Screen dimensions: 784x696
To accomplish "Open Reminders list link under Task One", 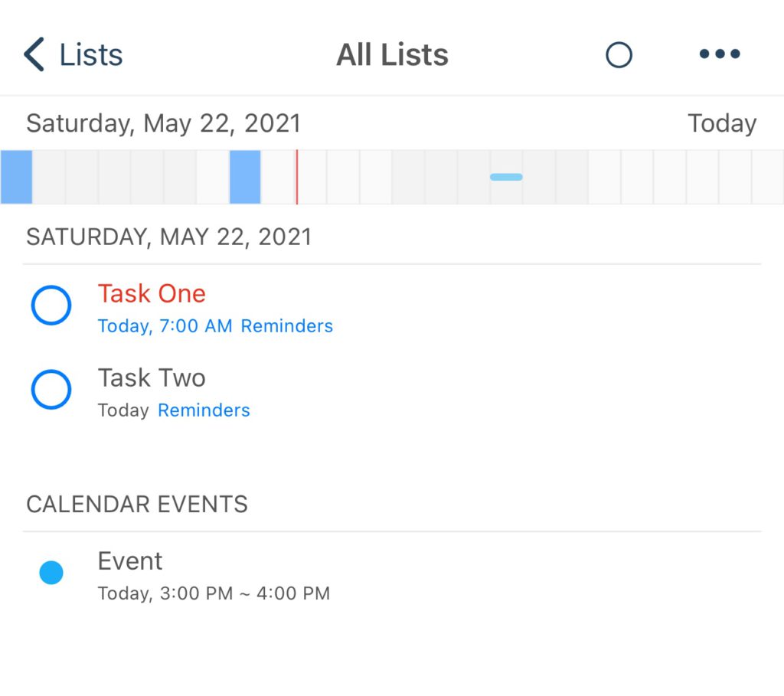I will [x=286, y=326].
